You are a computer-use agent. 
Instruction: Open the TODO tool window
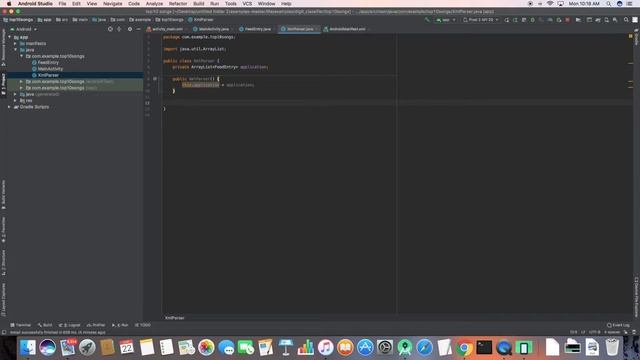click(143, 325)
